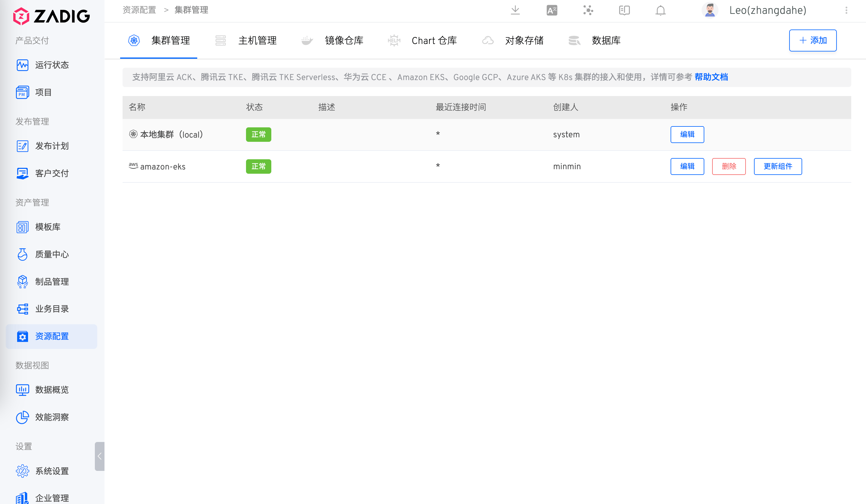Click the Kubernetes icon beside 本地集群
Image resolution: width=866 pixels, height=504 pixels.
point(133,134)
